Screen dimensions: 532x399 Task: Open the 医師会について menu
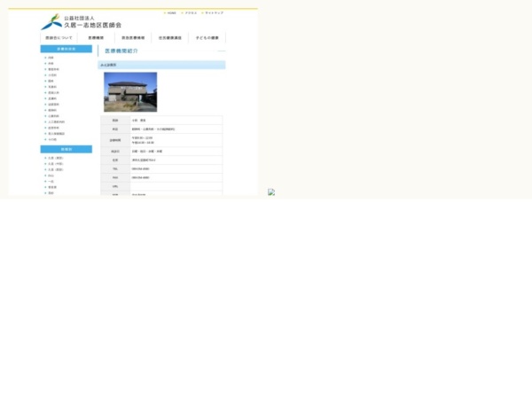point(59,38)
